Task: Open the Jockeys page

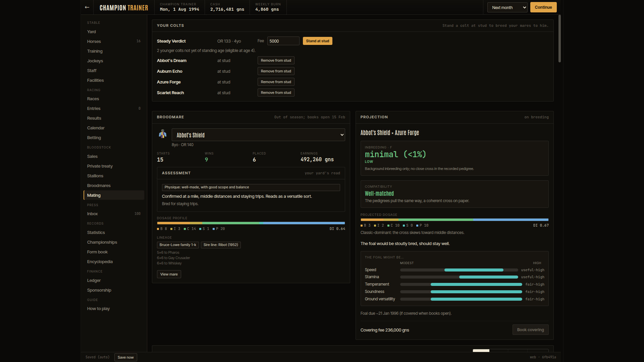Action: 114,61
